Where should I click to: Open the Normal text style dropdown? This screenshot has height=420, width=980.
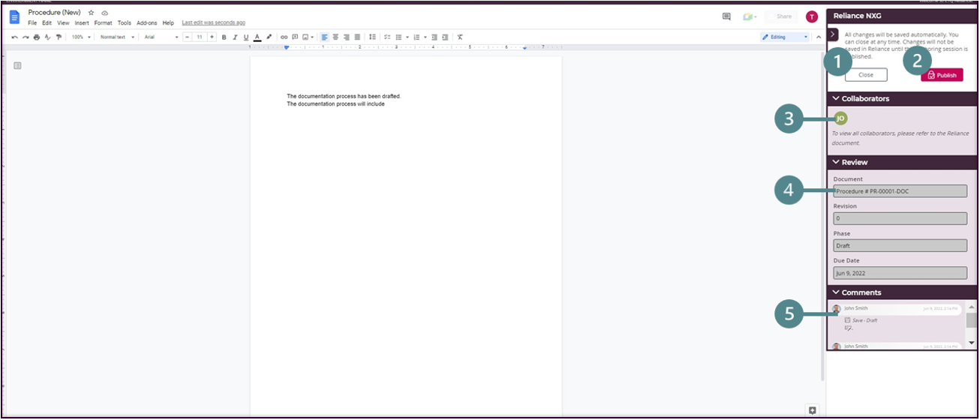click(117, 37)
